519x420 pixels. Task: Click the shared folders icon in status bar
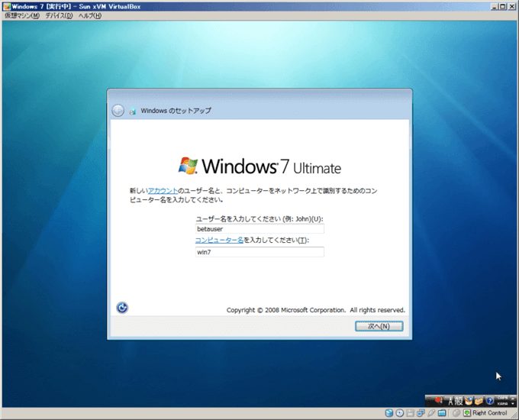[443, 413]
